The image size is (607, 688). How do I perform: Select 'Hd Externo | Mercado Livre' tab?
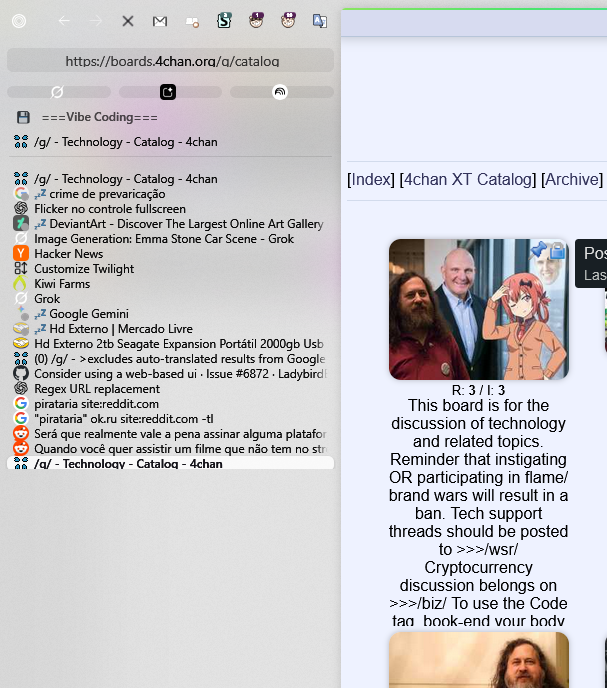point(170,329)
